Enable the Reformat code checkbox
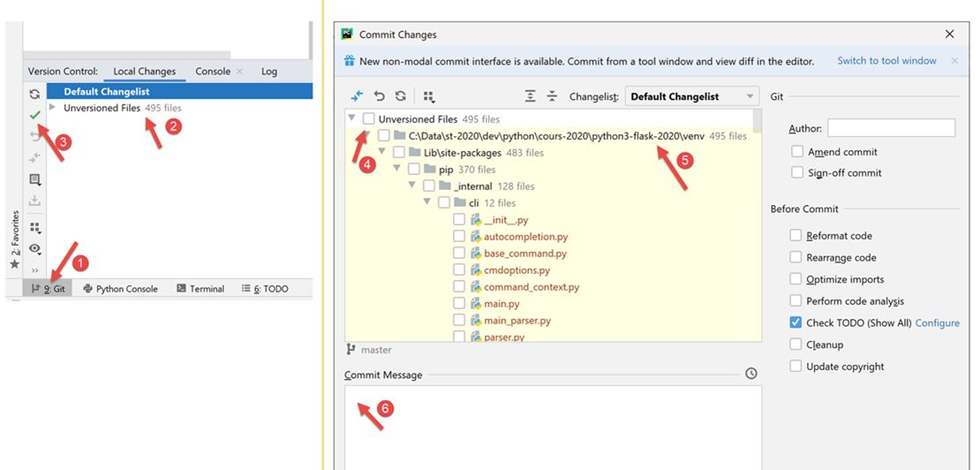Viewport: 980px width, 470px height. [796, 236]
